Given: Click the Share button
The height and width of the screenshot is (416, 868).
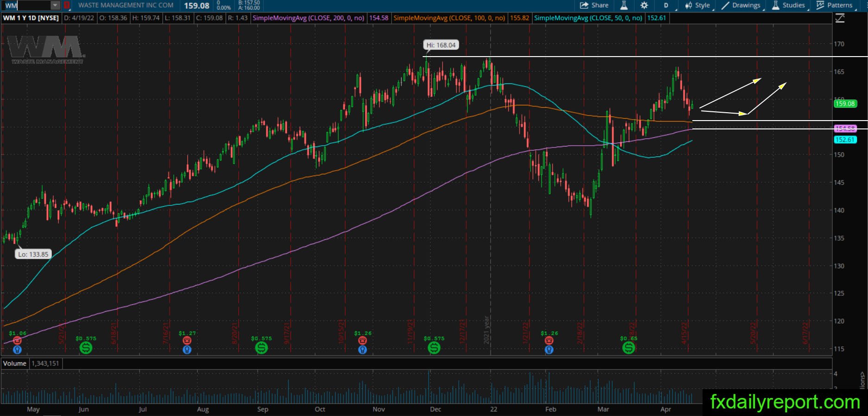Looking at the screenshot, I should tap(594, 5).
